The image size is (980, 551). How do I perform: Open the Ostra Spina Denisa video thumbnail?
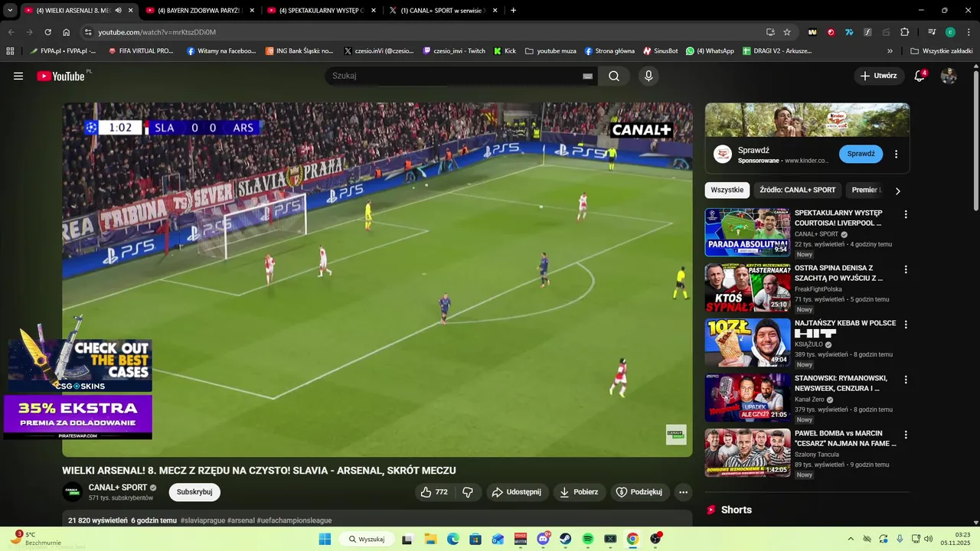pyautogui.click(x=747, y=287)
